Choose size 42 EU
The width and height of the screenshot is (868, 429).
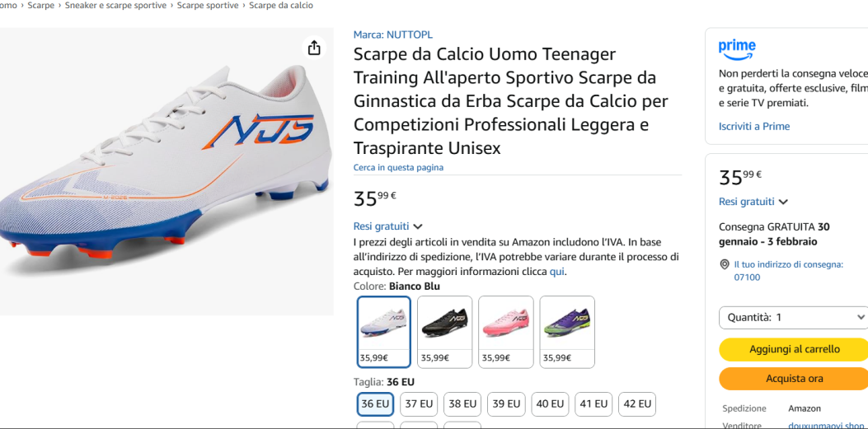click(637, 403)
